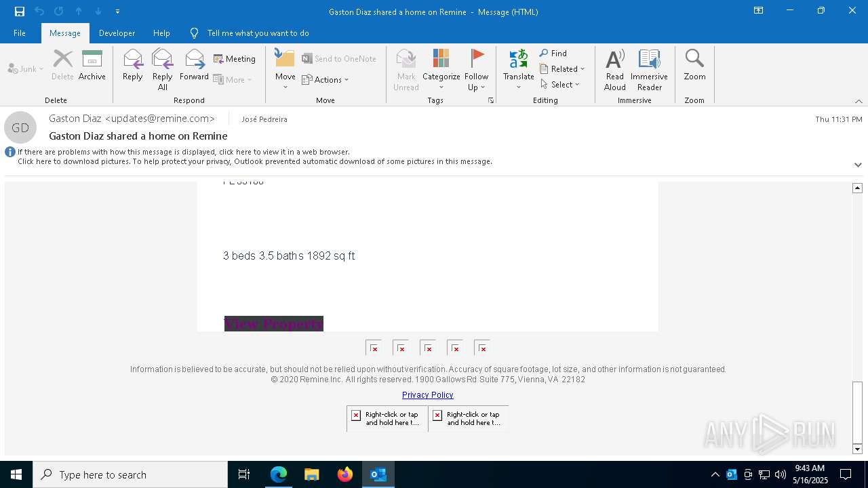Launch Firefox from taskbar

pos(344,474)
